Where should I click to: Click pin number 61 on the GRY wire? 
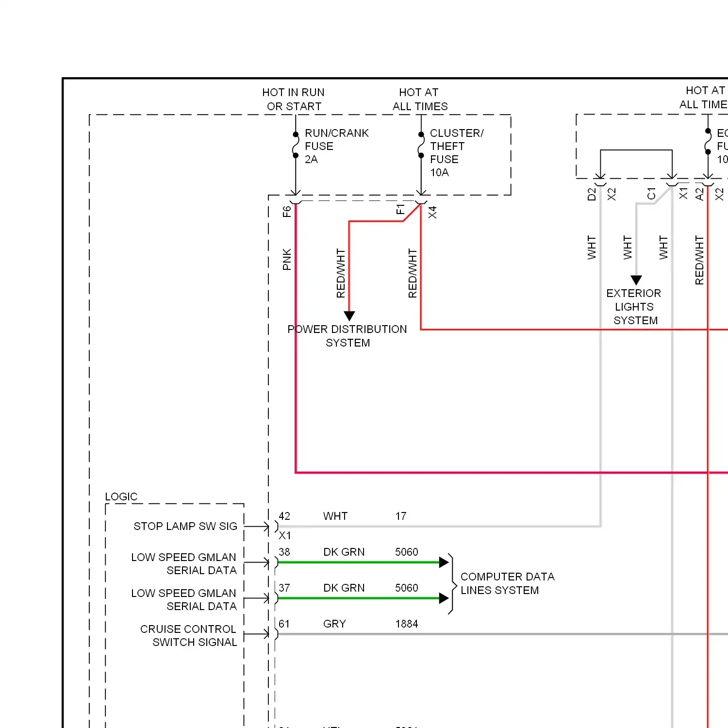click(284, 624)
